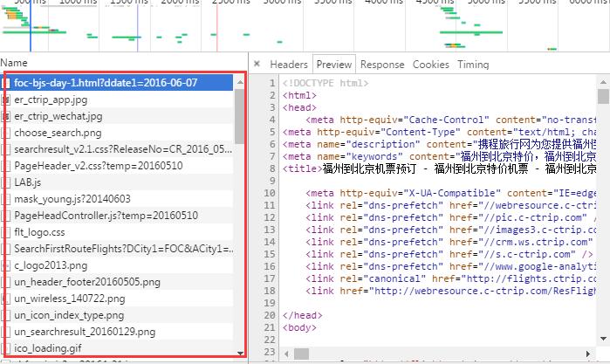The height and width of the screenshot is (364, 610).
Task: Select foc-bjs-day-1.html request
Action: (x=106, y=83)
